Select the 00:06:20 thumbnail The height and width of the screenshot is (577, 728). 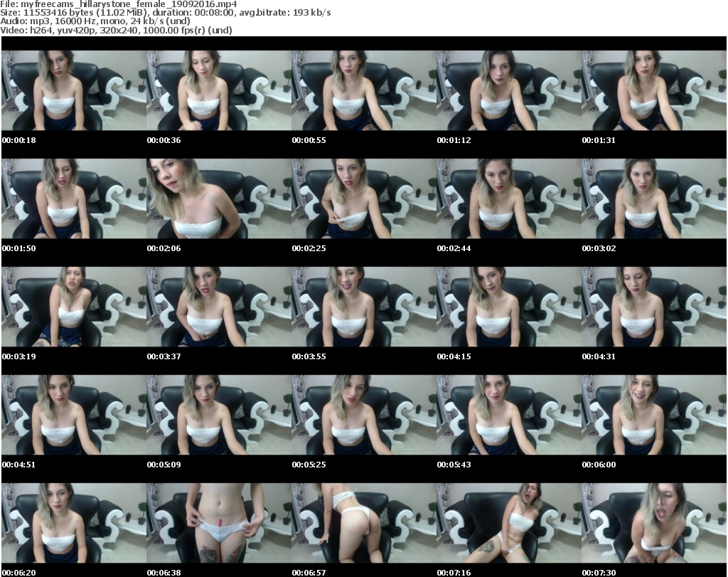point(74,523)
